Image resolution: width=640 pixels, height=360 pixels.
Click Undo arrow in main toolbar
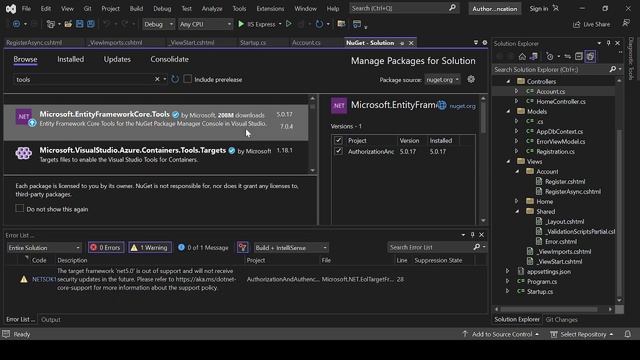[107, 24]
